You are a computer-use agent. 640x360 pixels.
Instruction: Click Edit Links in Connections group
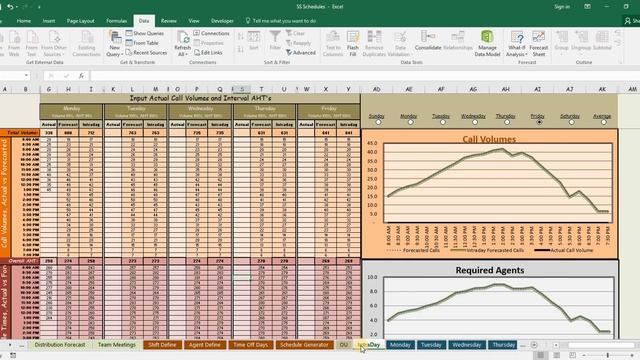[x=208, y=53]
